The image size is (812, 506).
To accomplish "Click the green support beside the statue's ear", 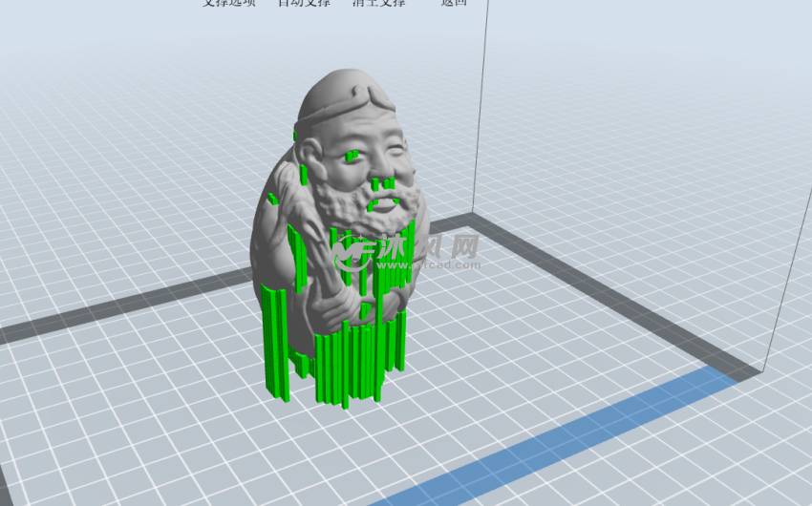I will pos(304,174).
